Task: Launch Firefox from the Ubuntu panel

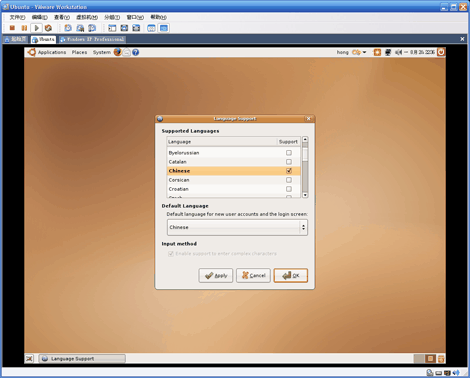Action: (117, 52)
